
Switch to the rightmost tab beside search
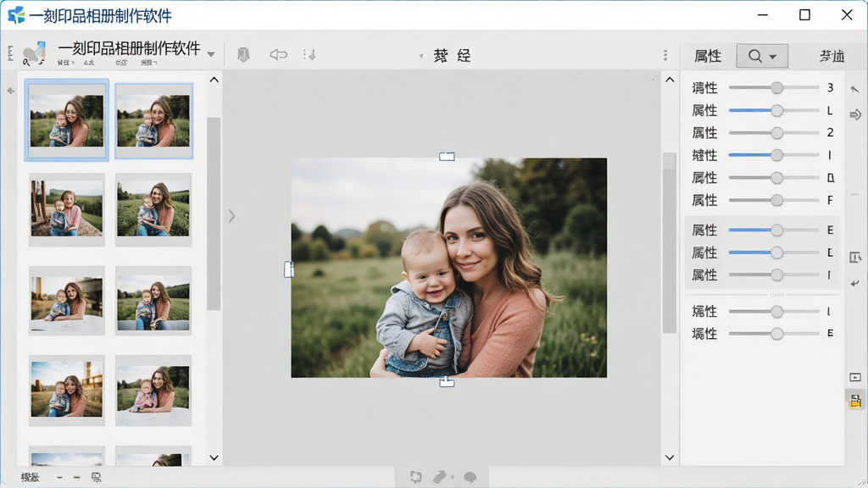(x=832, y=56)
